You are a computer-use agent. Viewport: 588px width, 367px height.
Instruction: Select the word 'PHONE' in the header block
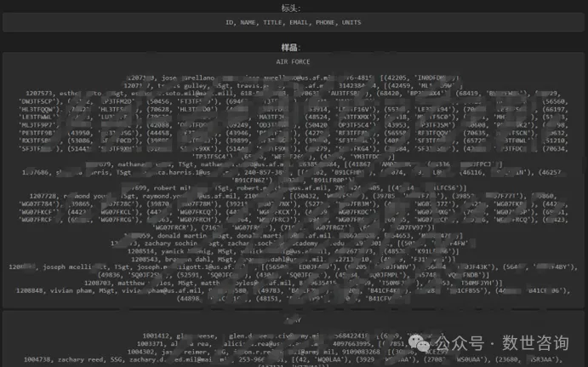pos(325,22)
